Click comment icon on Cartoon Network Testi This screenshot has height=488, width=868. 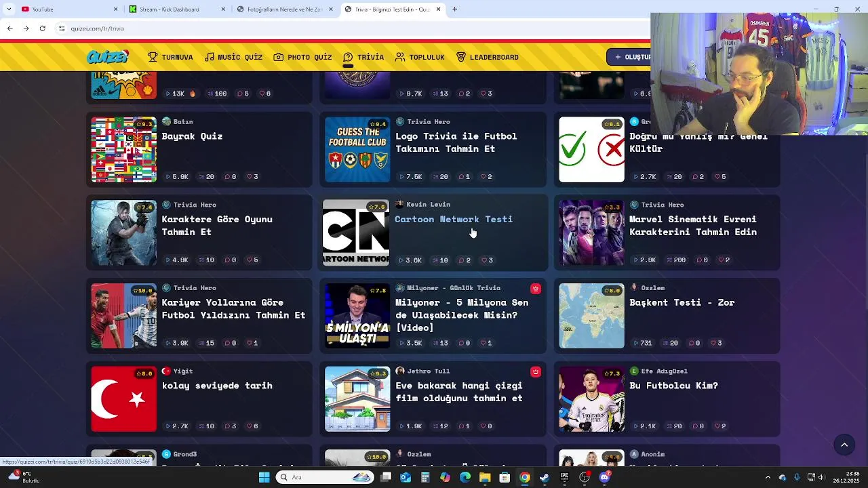(462, 260)
